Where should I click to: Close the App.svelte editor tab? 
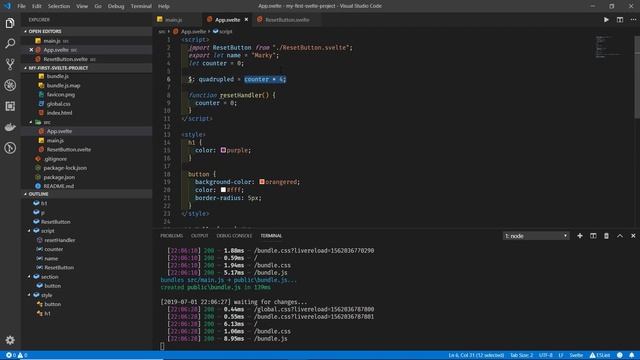tap(246, 20)
